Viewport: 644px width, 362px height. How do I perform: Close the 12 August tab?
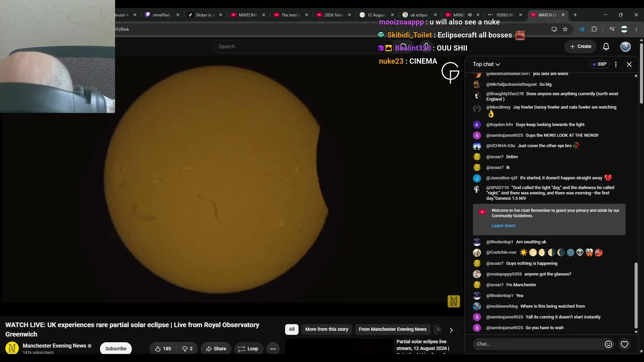click(392, 15)
